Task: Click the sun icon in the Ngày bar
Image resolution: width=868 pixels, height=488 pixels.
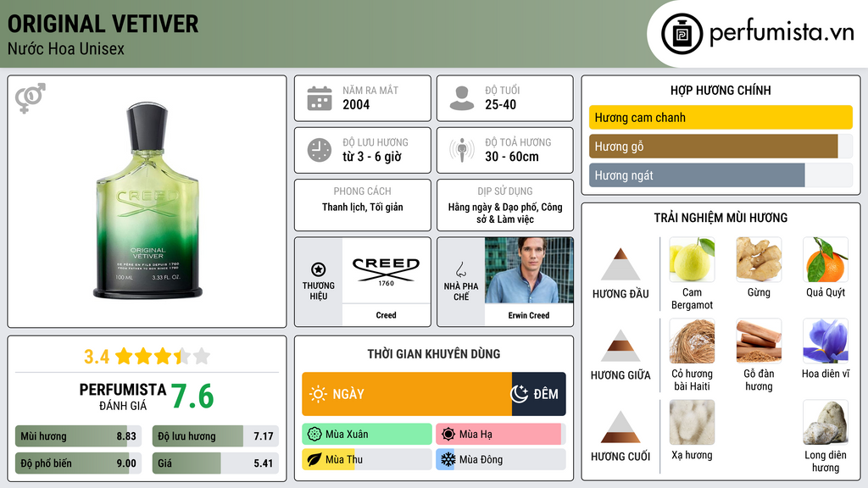Action: click(x=319, y=394)
